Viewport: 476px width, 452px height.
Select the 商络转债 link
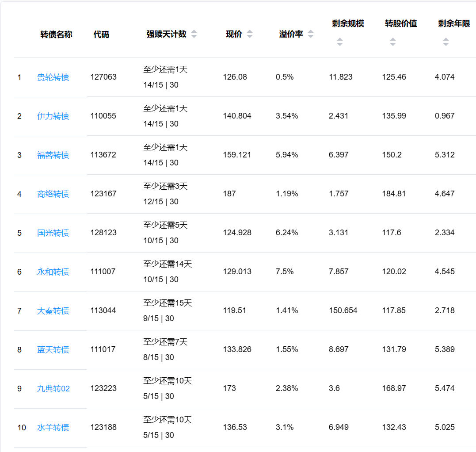coord(53,194)
